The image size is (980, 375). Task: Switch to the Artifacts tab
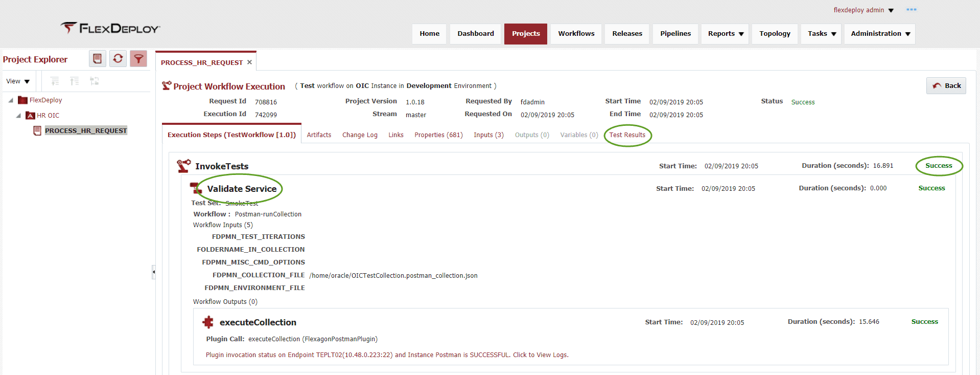pyautogui.click(x=319, y=135)
